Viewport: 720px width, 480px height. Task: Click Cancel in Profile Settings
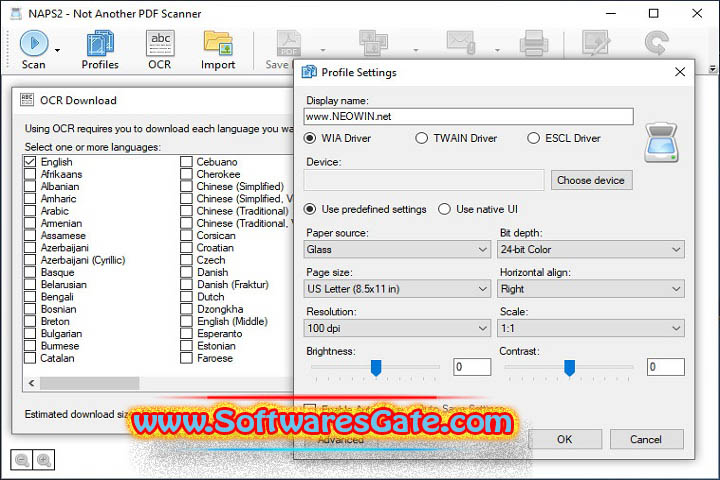(x=647, y=440)
